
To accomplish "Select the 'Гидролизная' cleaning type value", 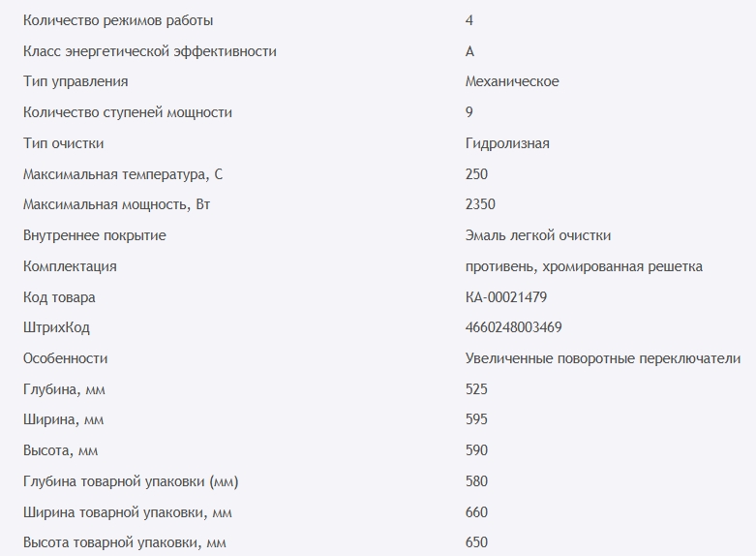I will pos(506,143).
